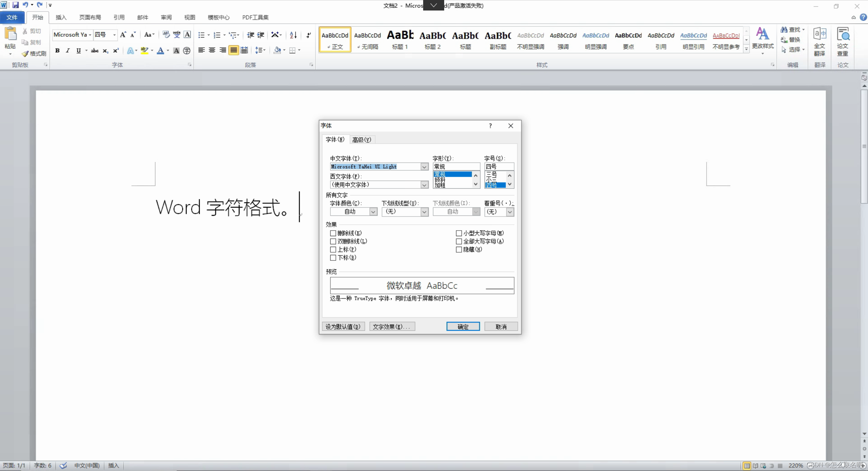This screenshot has width=868, height=471.
Task: Open the ribbon font color dropdown arrow
Action: click(168, 51)
